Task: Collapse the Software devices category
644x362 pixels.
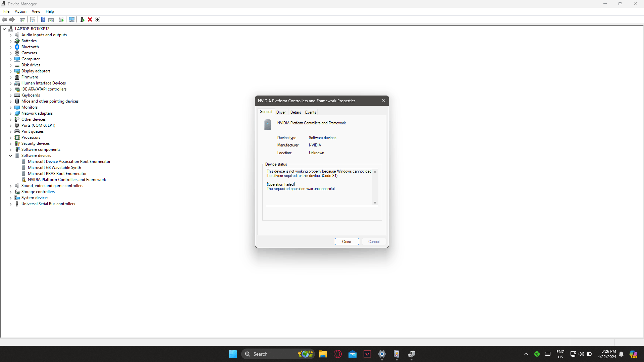Action: tap(10, 156)
